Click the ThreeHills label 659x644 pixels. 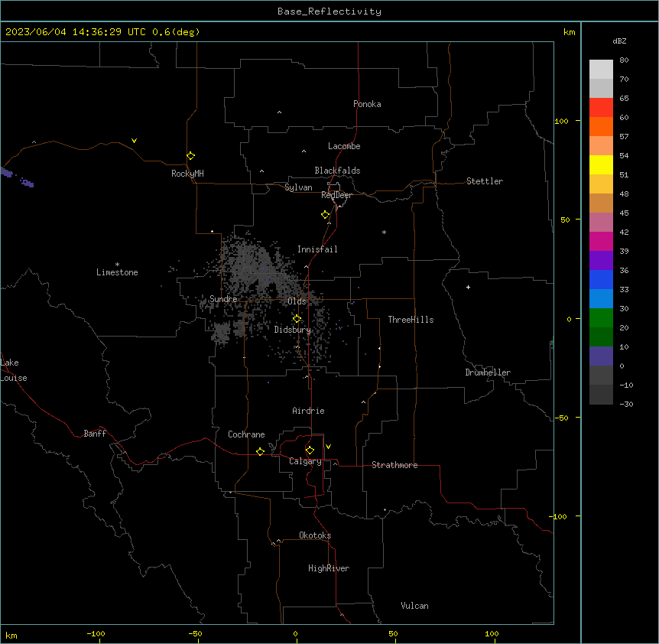point(411,320)
